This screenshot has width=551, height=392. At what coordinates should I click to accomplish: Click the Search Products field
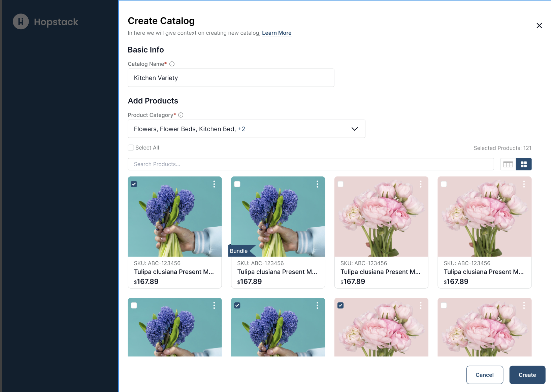click(311, 164)
